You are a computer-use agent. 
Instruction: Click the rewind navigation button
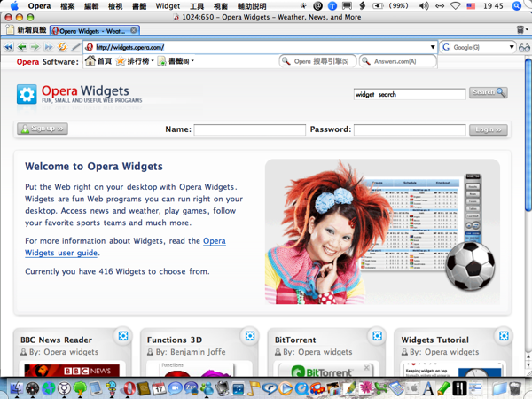[9, 47]
